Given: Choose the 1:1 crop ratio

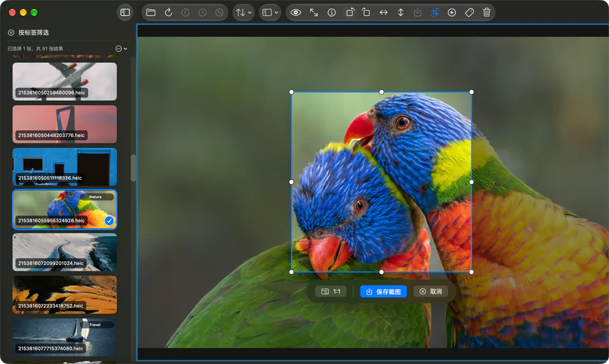Looking at the screenshot, I should click(x=331, y=292).
